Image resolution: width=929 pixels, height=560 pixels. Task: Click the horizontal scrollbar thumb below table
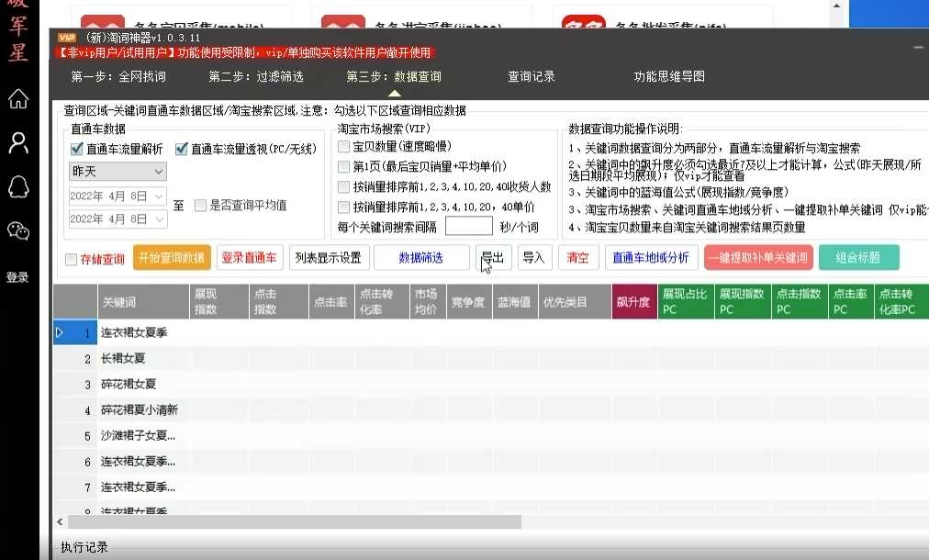(x=294, y=521)
